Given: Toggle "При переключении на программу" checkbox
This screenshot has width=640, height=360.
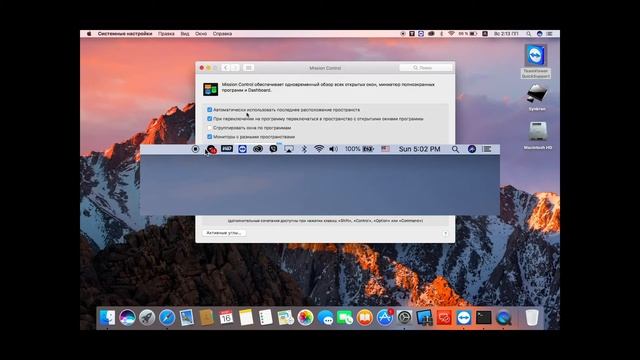Looking at the screenshot, I should pos(209,119).
